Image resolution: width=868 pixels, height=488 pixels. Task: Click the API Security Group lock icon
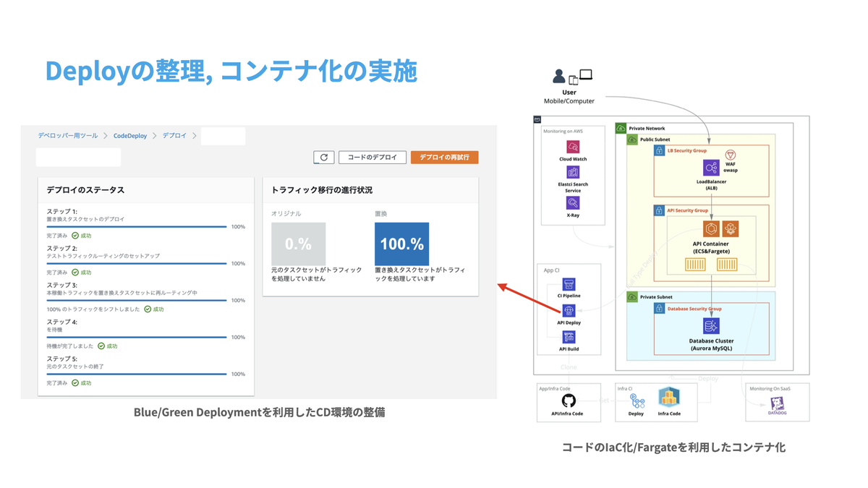(659, 210)
